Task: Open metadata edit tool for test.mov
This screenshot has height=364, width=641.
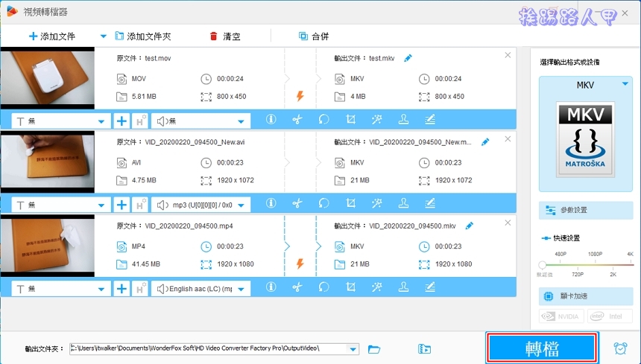Action: pyautogui.click(x=430, y=120)
